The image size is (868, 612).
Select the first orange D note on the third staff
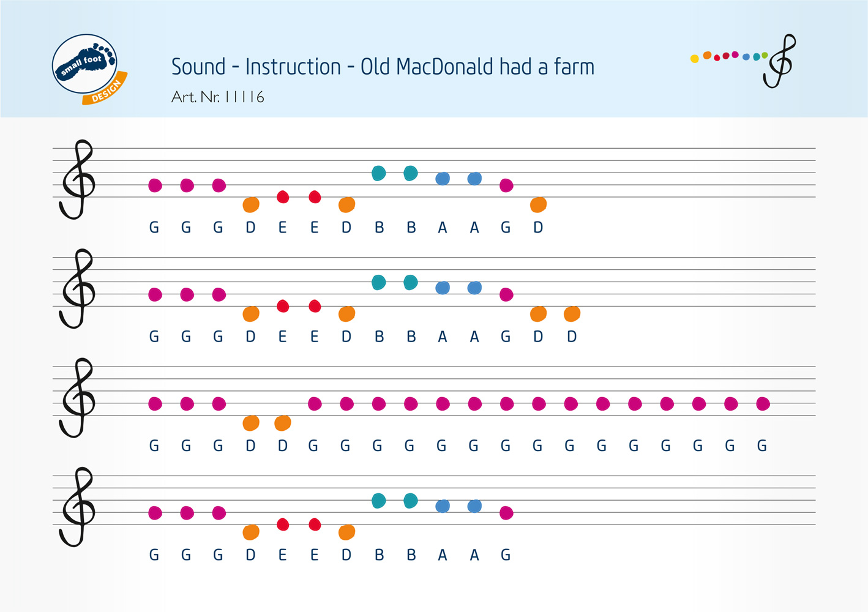pyautogui.click(x=251, y=423)
